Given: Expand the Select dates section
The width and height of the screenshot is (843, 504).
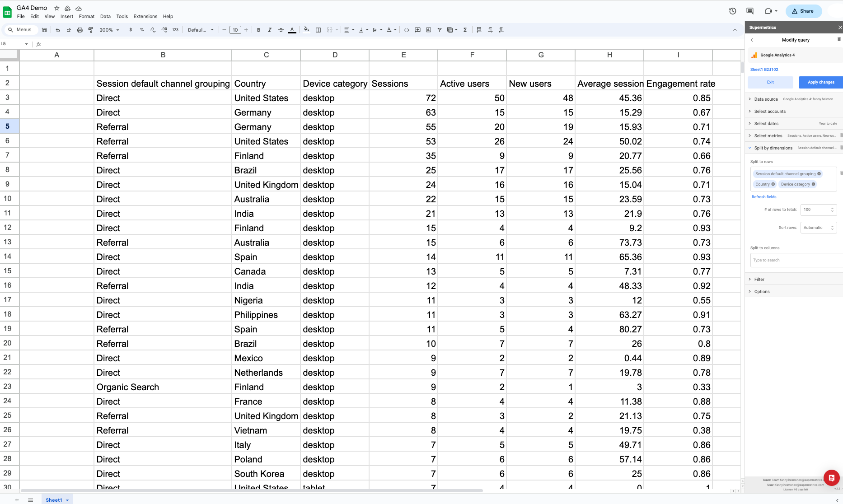Looking at the screenshot, I should [x=766, y=124].
